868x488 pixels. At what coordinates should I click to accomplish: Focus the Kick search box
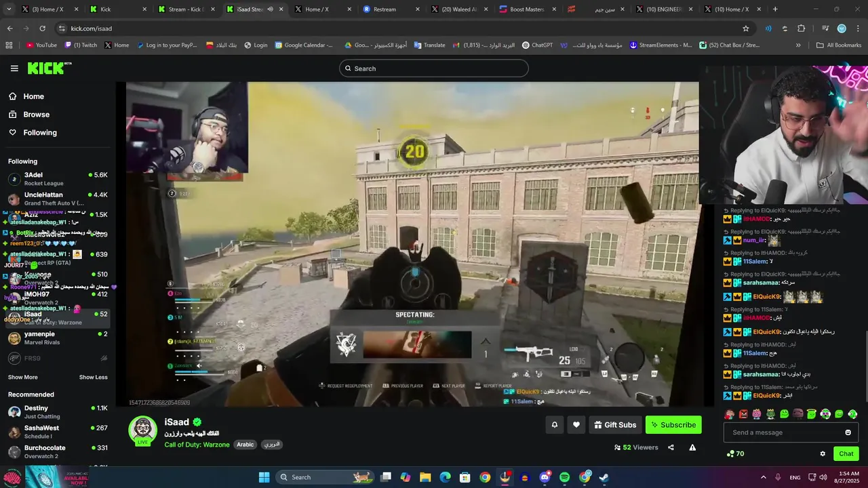pyautogui.click(x=434, y=68)
